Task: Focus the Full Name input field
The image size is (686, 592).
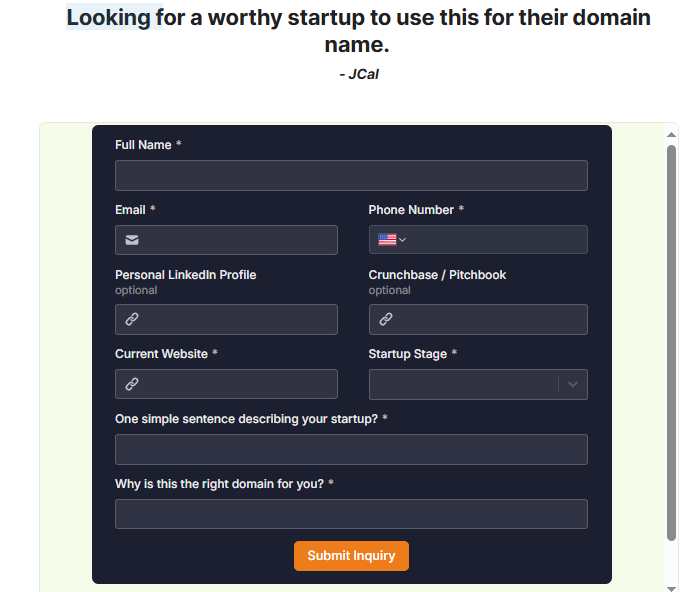Action: point(351,176)
